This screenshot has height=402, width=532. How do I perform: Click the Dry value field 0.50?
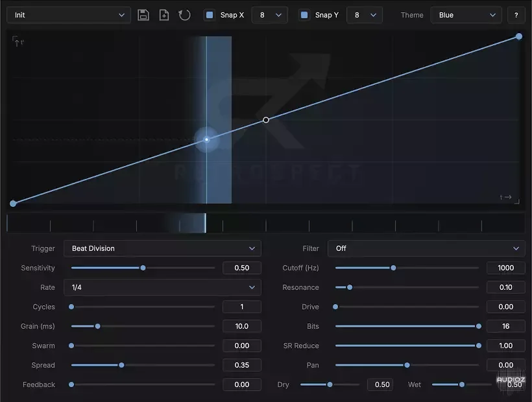[380, 384]
